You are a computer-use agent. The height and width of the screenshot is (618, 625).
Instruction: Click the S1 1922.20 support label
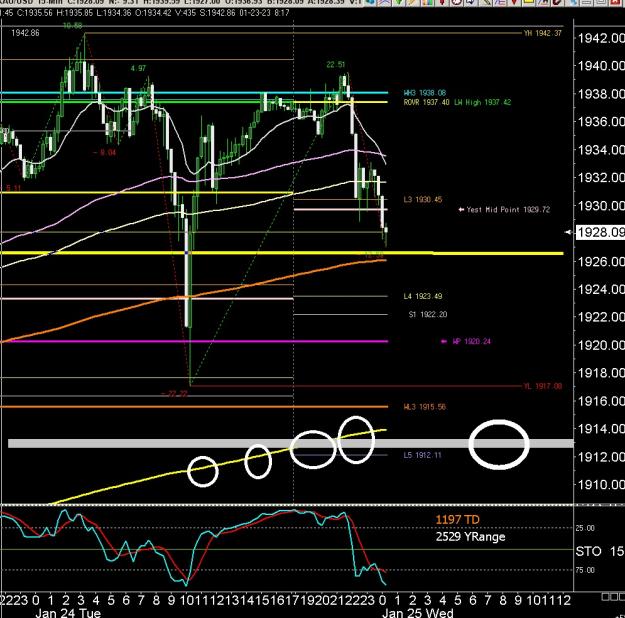point(428,315)
